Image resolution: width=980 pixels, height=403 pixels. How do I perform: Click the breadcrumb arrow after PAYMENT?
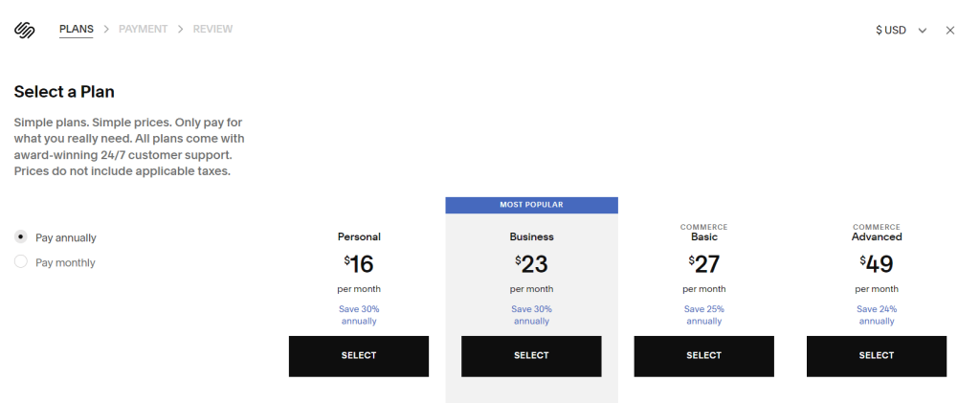pos(181,29)
